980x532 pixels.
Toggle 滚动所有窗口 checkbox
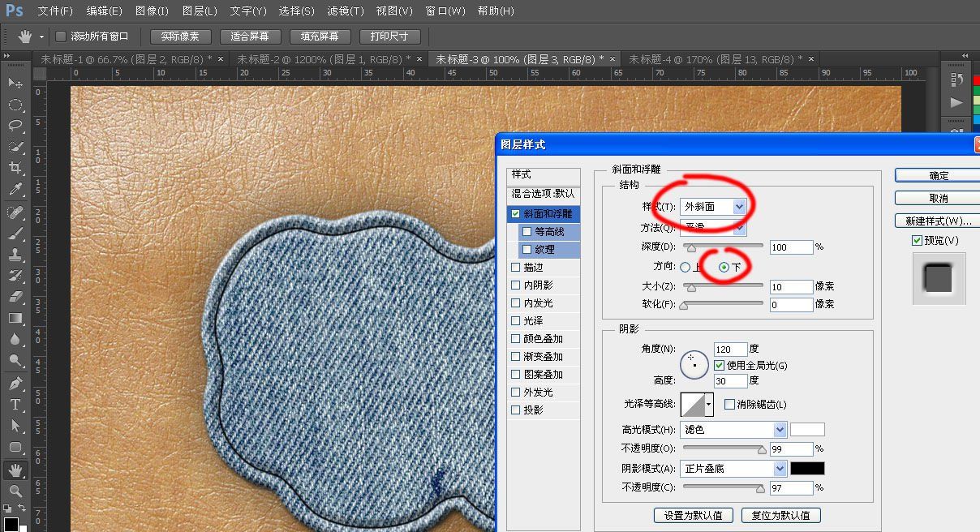click(x=61, y=36)
